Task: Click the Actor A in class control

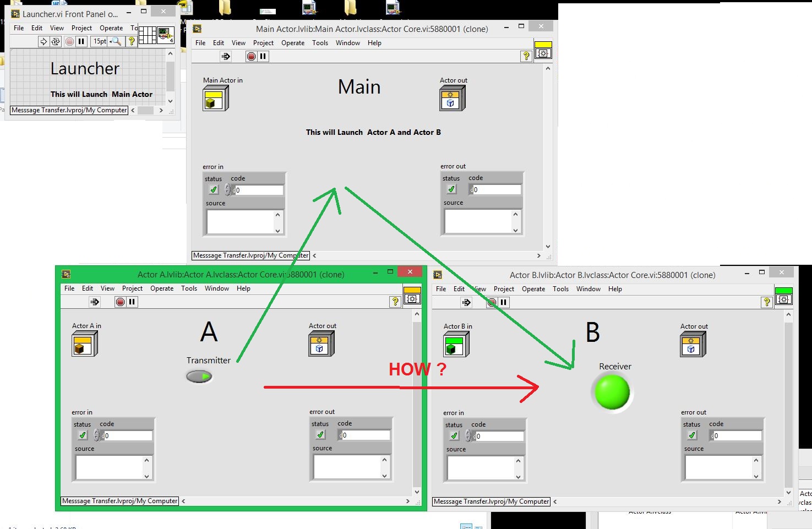Action: click(x=84, y=344)
